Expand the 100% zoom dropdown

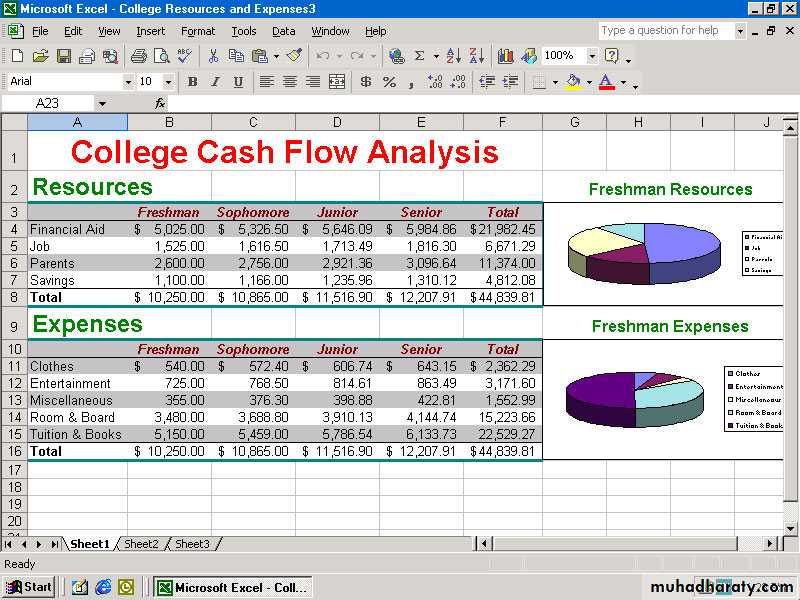592,56
